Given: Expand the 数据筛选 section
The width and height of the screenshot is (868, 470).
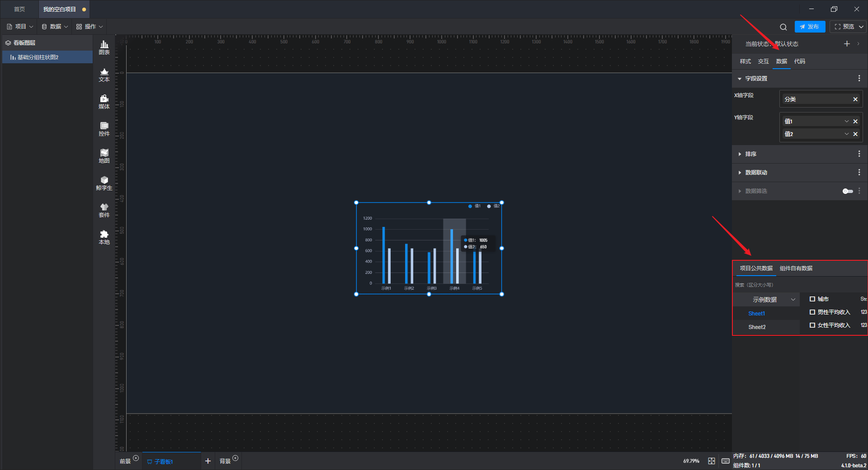Looking at the screenshot, I should [740, 191].
